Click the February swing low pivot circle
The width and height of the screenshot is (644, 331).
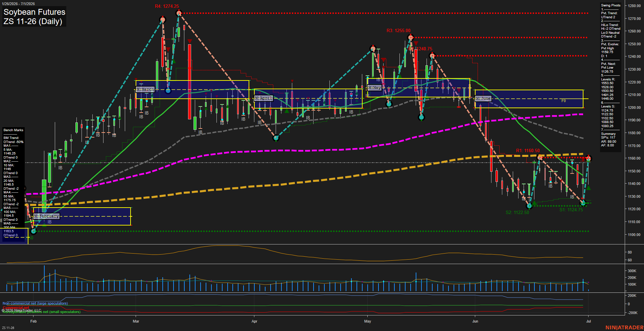pyautogui.click(x=33, y=231)
